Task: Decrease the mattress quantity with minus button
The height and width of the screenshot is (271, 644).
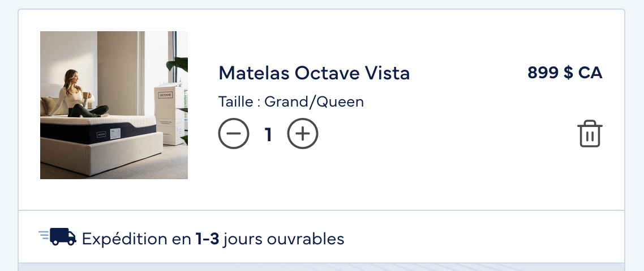Action: click(234, 134)
